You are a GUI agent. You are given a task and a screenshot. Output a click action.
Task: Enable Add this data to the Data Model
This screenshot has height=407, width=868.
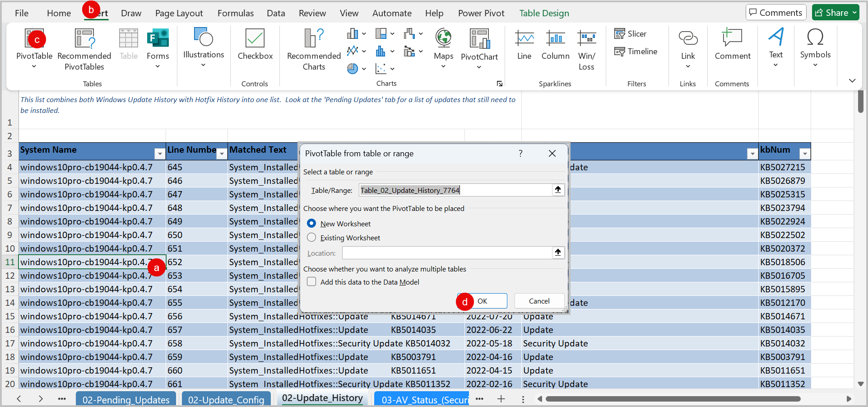click(311, 281)
